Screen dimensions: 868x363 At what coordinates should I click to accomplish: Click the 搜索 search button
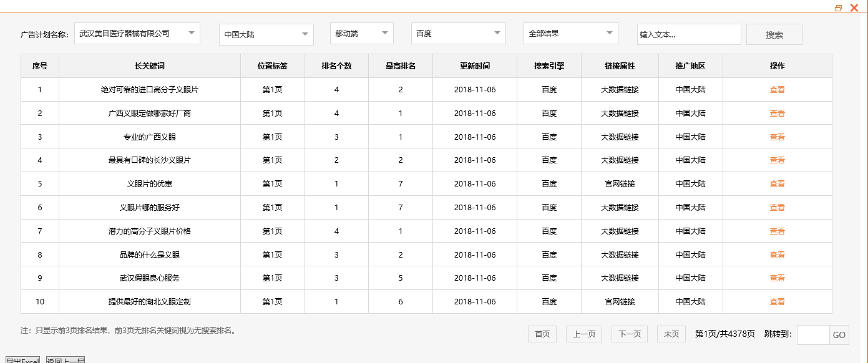point(774,34)
